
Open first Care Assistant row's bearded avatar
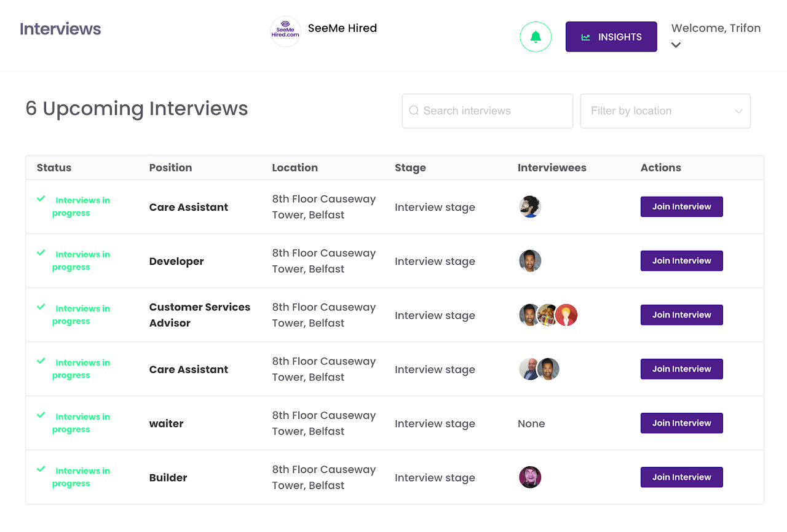[x=530, y=207]
